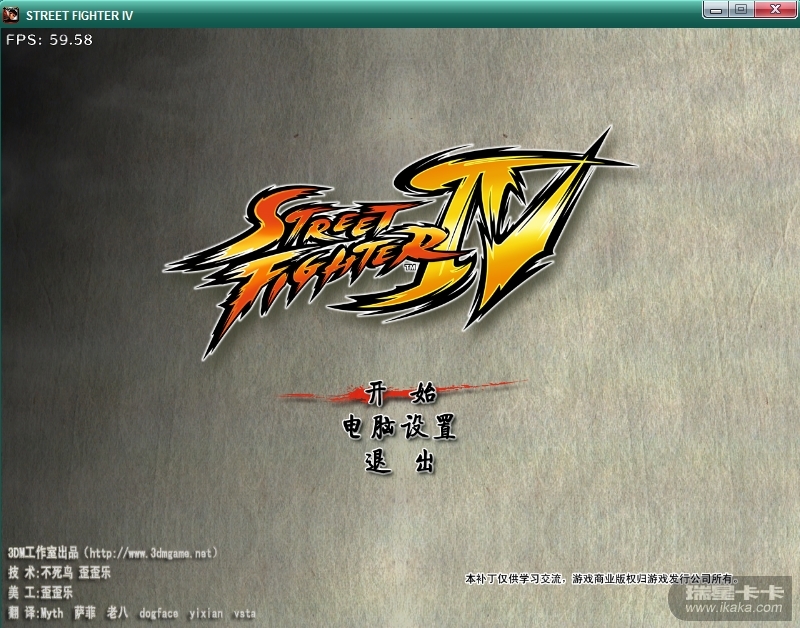This screenshot has height=628, width=800.
Task: Click the 美工:歪歪乐 credit line
Action: pyautogui.click(x=40, y=593)
